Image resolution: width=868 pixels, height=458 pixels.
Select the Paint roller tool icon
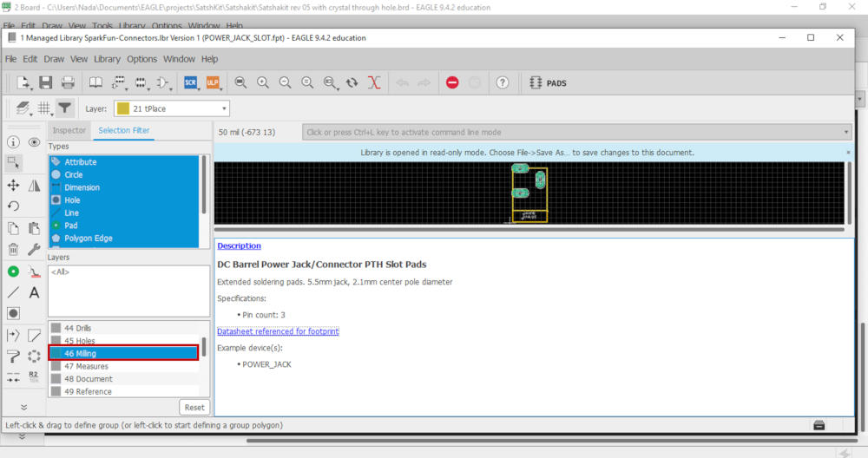pyautogui.click(x=13, y=357)
